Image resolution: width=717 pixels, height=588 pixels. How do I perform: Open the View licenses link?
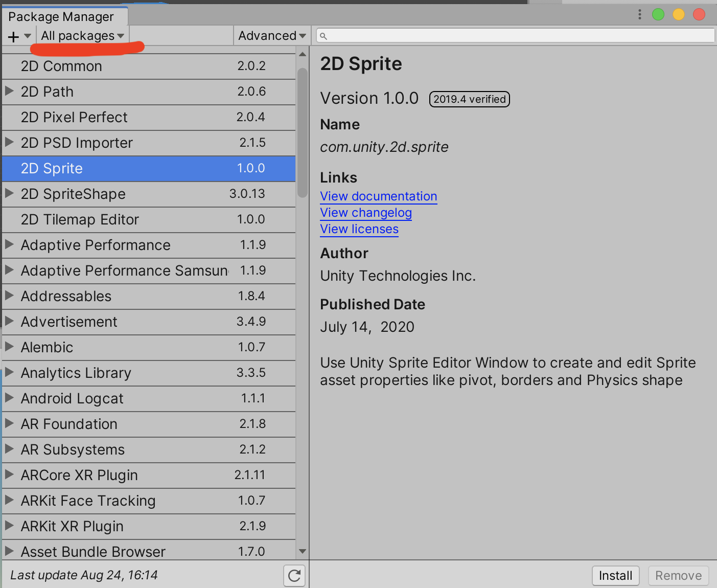(359, 229)
